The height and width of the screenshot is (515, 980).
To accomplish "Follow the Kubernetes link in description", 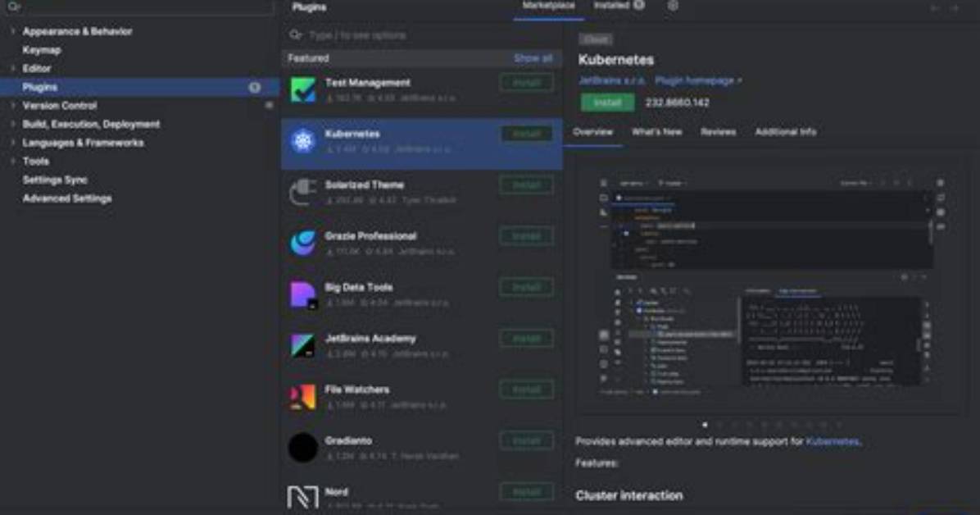I will click(833, 442).
